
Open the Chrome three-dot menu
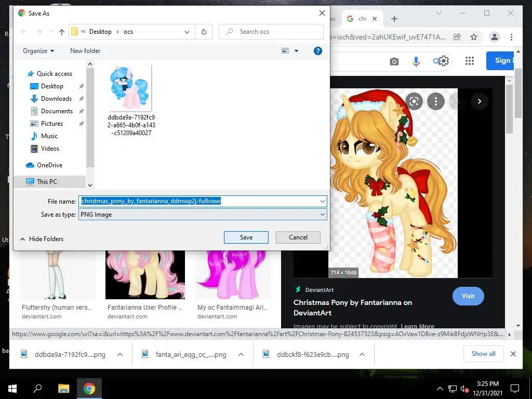pyautogui.click(x=511, y=37)
